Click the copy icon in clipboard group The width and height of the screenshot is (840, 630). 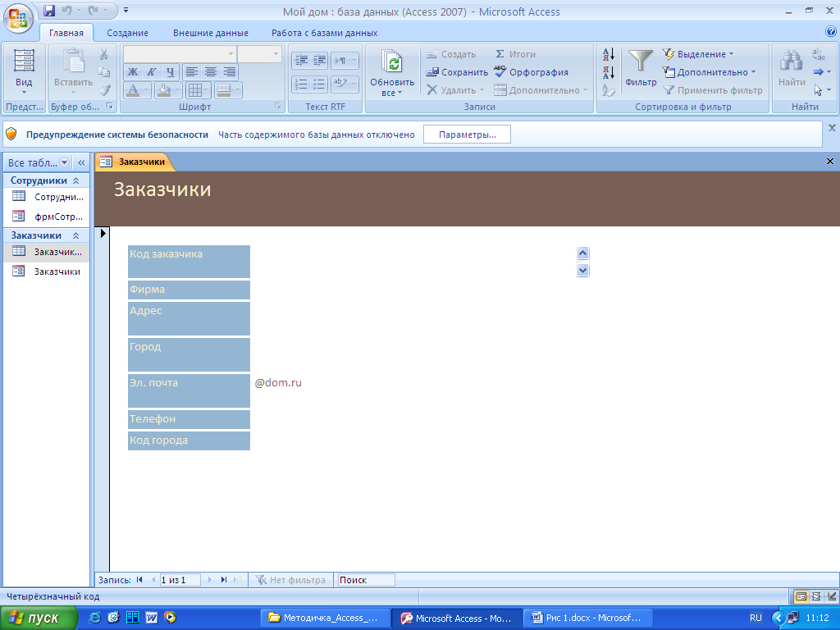point(104,72)
